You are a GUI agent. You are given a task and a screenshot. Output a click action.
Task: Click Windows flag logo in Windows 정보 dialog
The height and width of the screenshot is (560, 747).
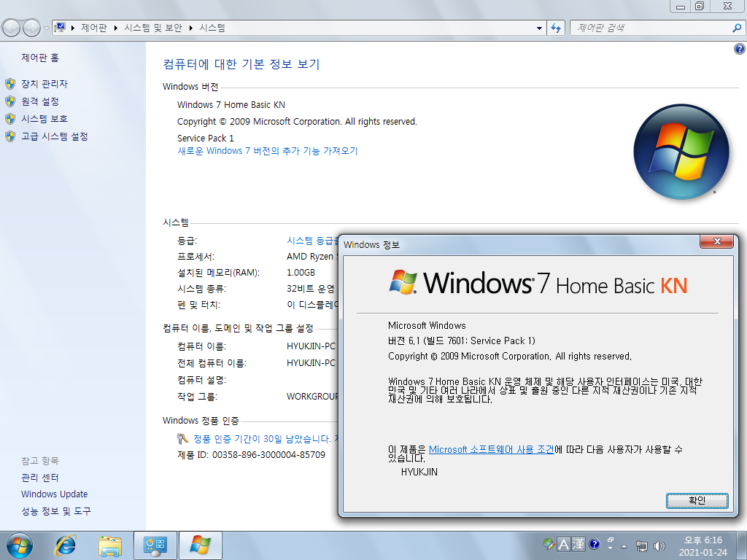pos(403,281)
